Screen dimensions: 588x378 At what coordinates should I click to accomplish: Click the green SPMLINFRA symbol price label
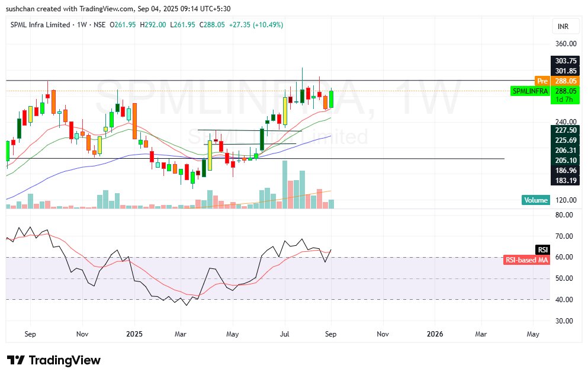530,91
